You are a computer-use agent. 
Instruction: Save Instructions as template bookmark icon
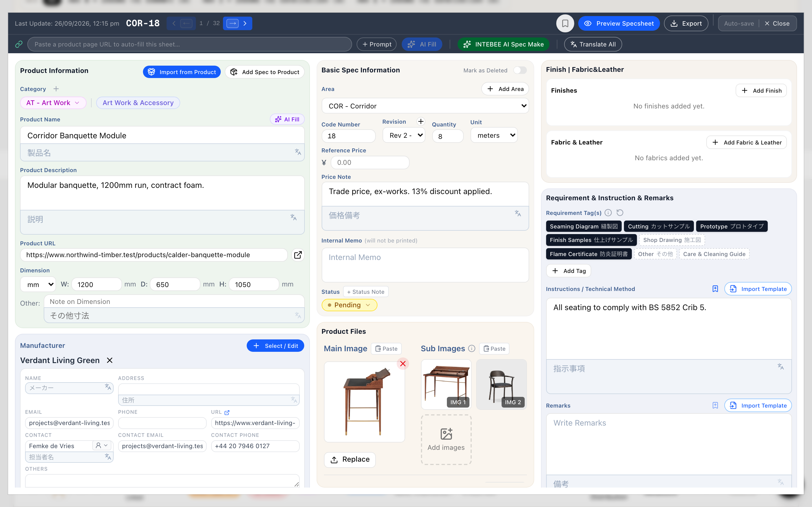[x=715, y=289]
